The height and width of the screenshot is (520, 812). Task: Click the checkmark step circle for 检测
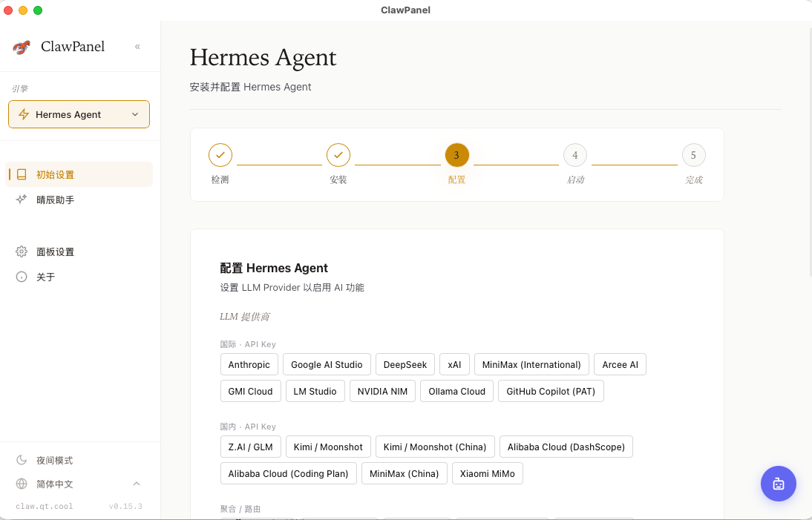tap(220, 155)
